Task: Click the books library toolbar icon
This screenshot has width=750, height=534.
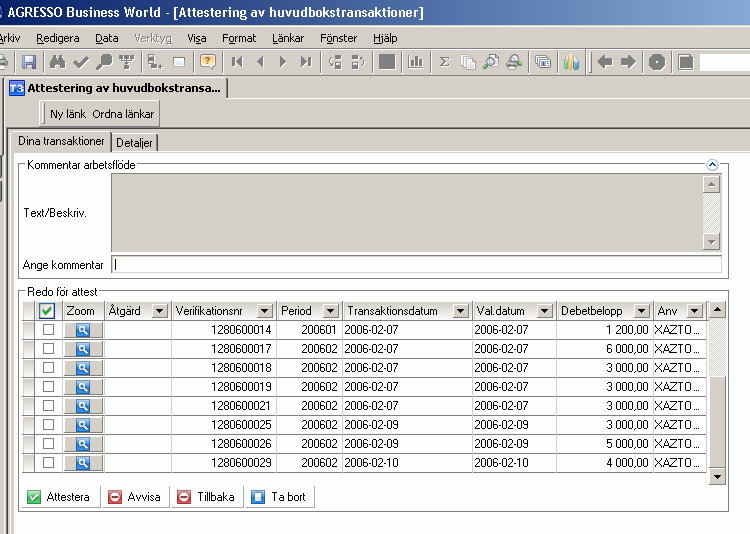Action: tap(571, 62)
